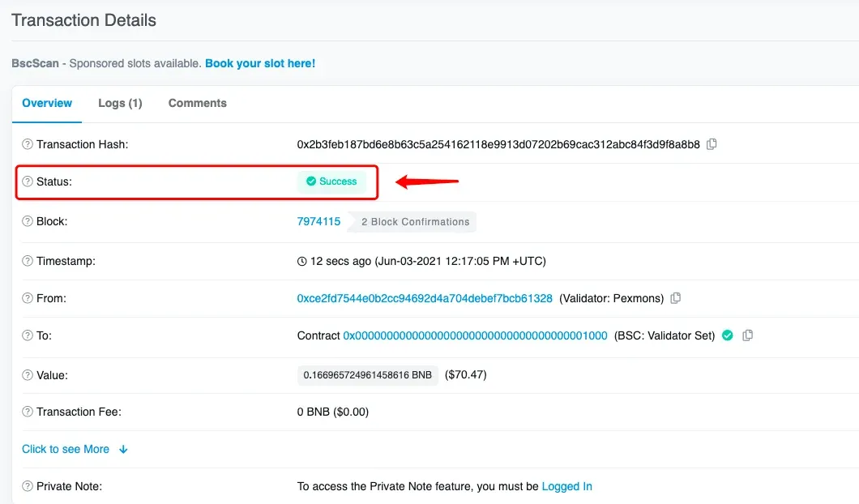Screen dimensions: 859x504
Task: Copy the From address using copy icon
Action: (676, 298)
